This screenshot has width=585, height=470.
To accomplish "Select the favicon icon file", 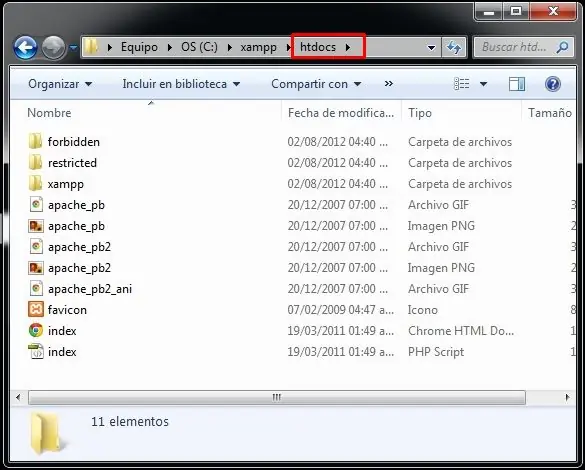I will point(67,310).
